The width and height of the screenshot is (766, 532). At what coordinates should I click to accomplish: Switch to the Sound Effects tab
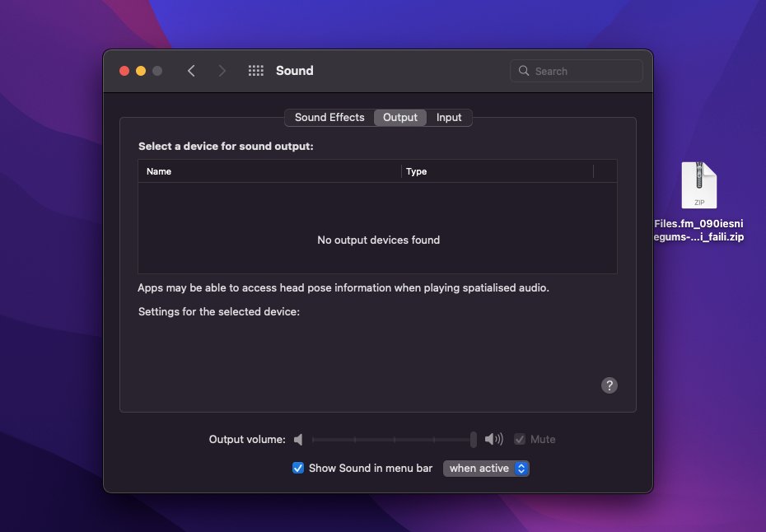coord(329,117)
